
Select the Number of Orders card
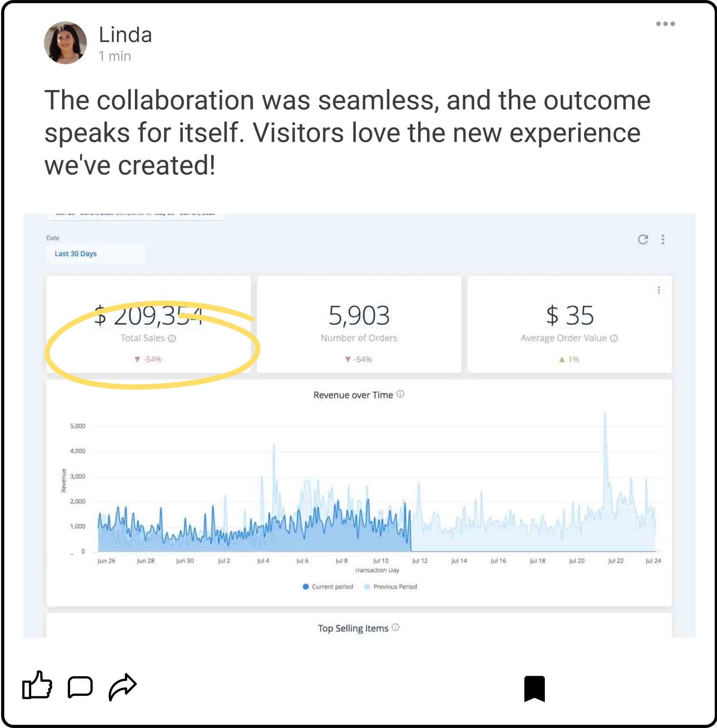(359, 324)
